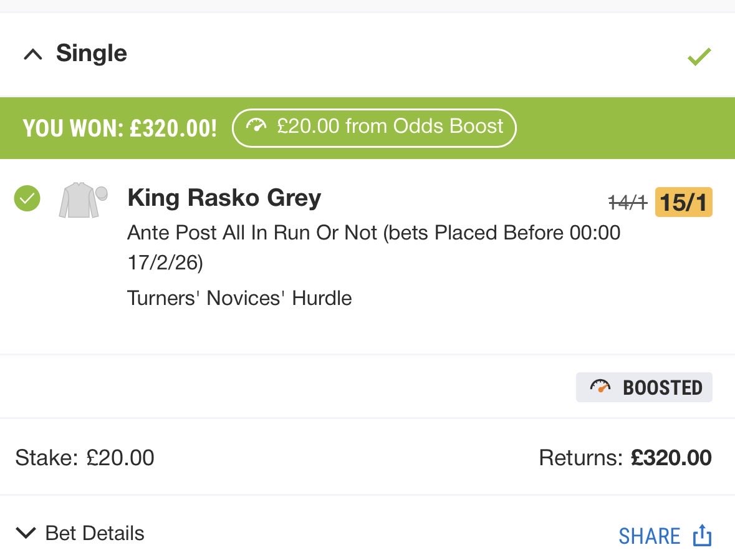Click the grey jockey silks icon
Viewport: 735px width, 560px height.
tap(82, 200)
